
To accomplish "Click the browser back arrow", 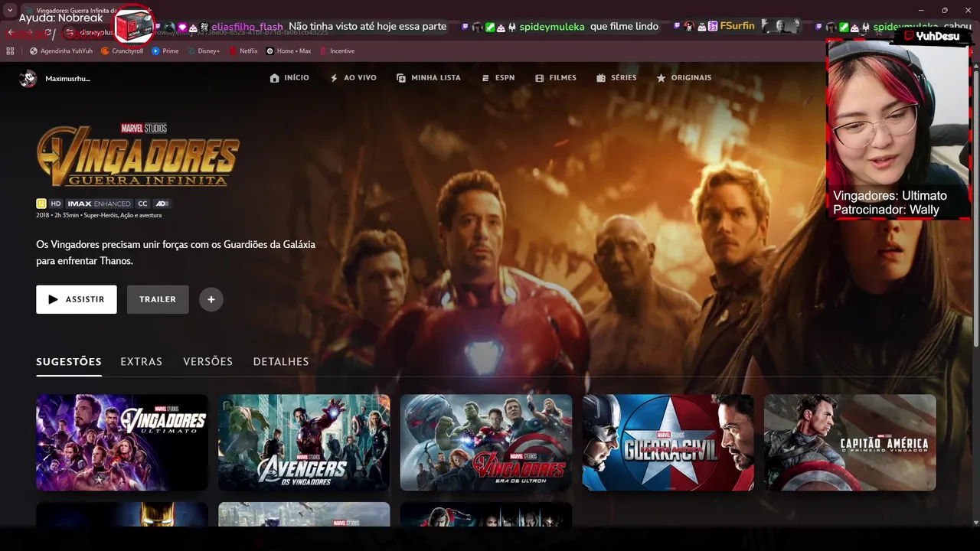I will 11,33.
